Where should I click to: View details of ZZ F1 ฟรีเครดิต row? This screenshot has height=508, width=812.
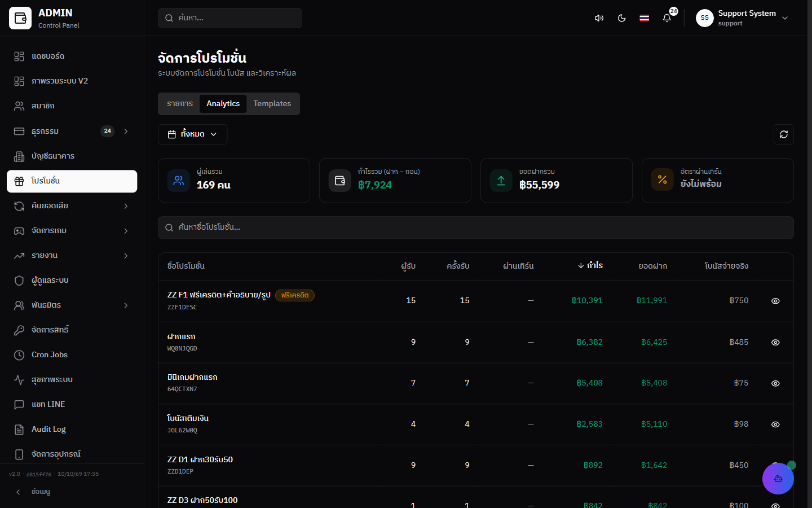click(775, 301)
